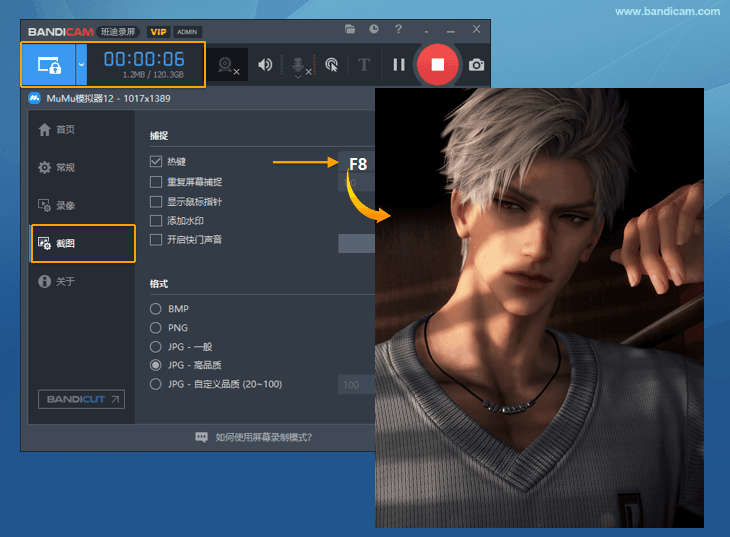
Task: Expand the recording mode dropdown arrow
Action: 81,65
